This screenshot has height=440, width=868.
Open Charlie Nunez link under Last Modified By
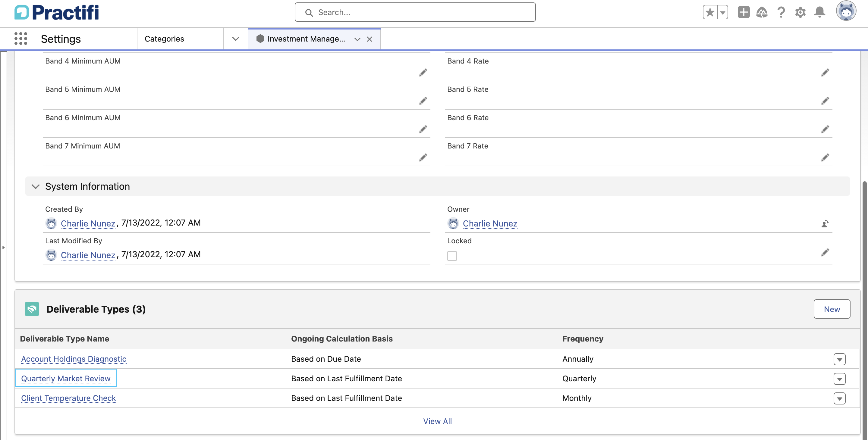[88, 255]
